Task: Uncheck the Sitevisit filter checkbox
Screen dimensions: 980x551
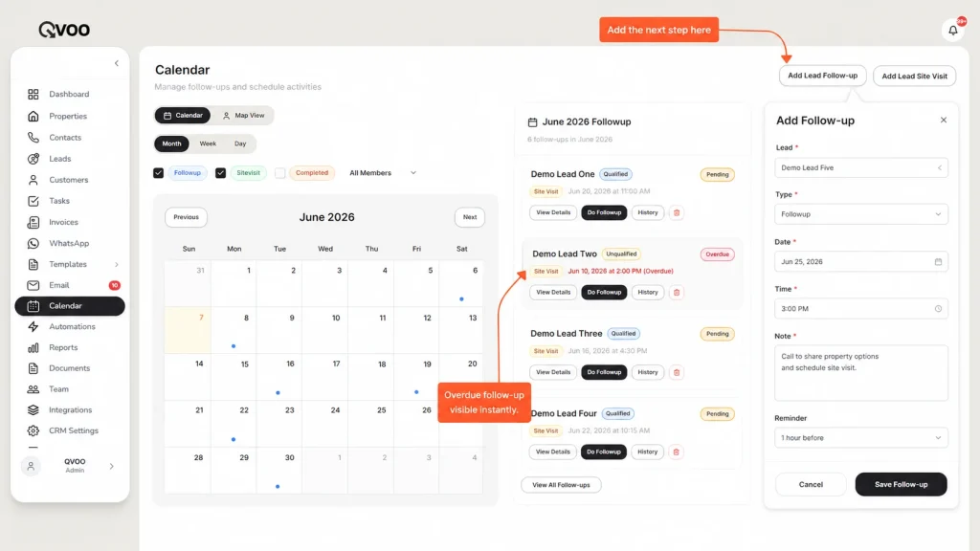Action: pyautogui.click(x=221, y=173)
